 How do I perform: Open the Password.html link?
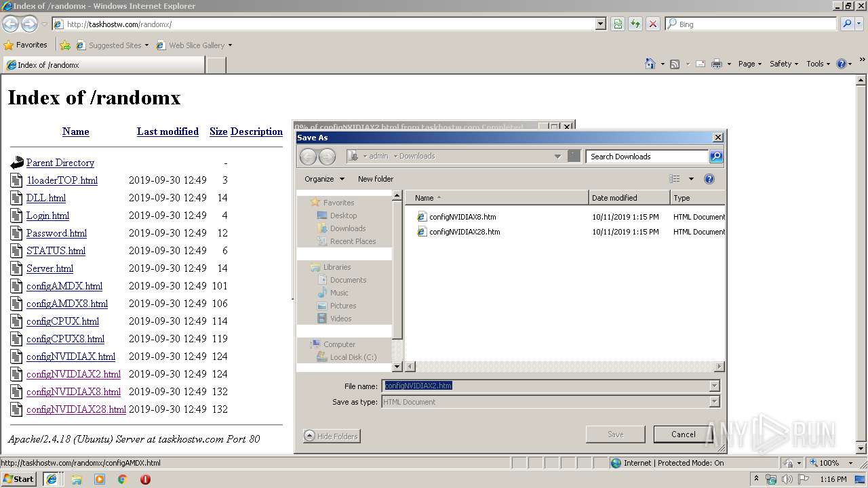(56, 233)
